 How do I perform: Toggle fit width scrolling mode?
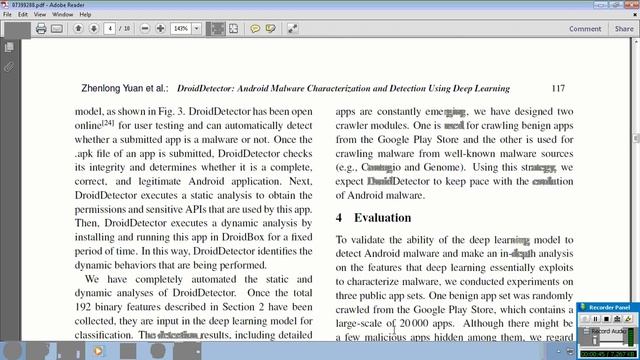(216, 29)
